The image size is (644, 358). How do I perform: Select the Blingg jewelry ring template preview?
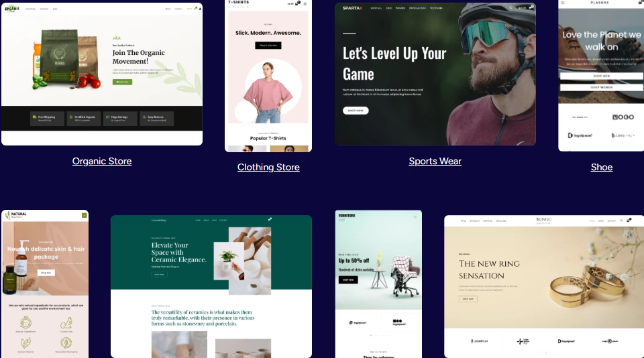pyautogui.click(x=544, y=286)
